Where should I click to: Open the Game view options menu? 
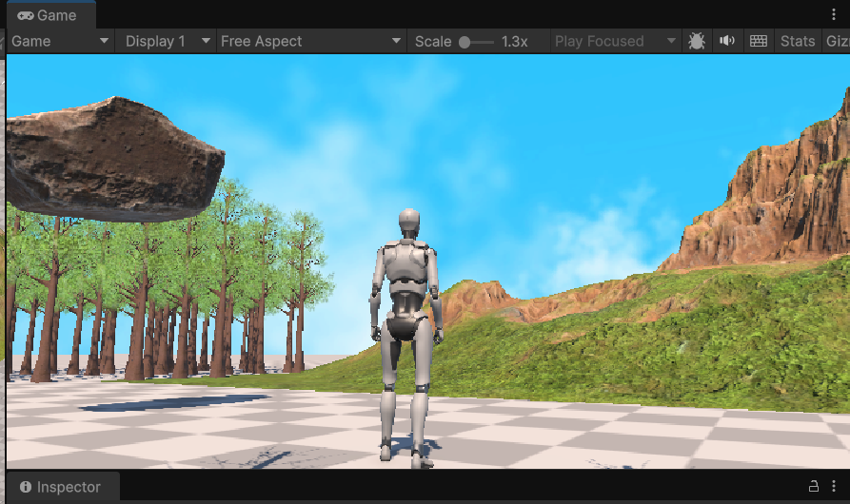pos(834,14)
